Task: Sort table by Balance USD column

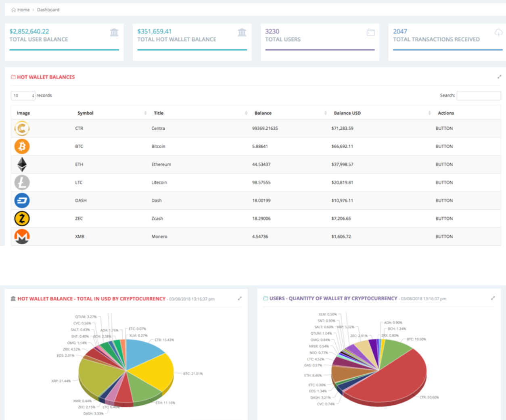Action: coord(347,113)
